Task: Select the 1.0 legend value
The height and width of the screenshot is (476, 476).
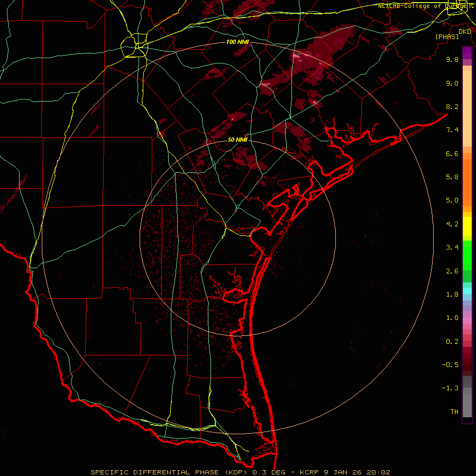Action: pos(452,318)
